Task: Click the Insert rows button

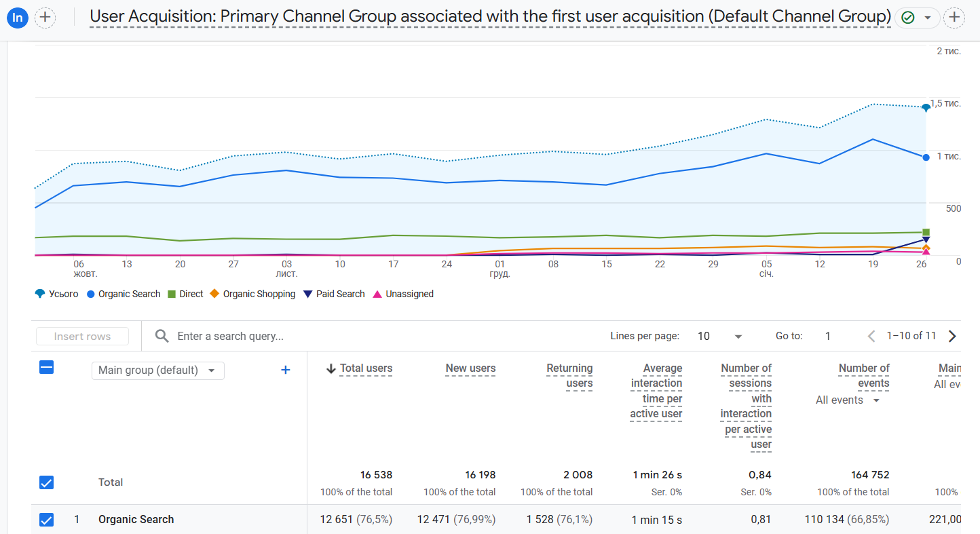Action: point(82,336)
